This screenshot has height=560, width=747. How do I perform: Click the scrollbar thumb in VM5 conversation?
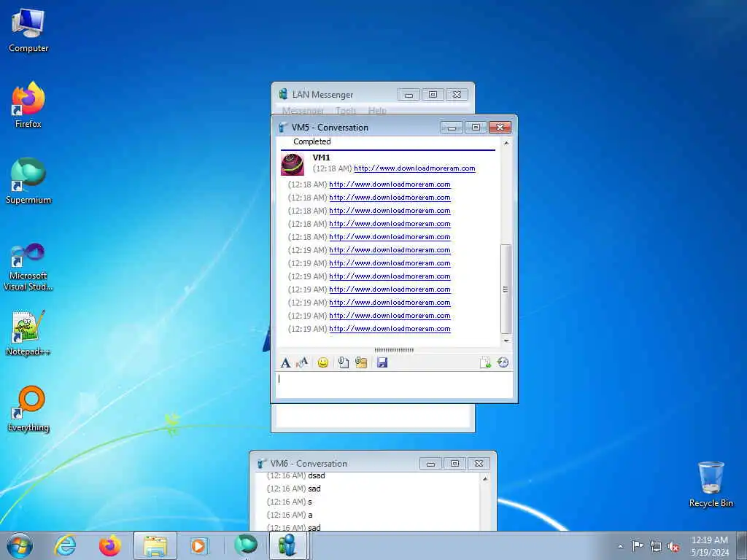[506, 289]
